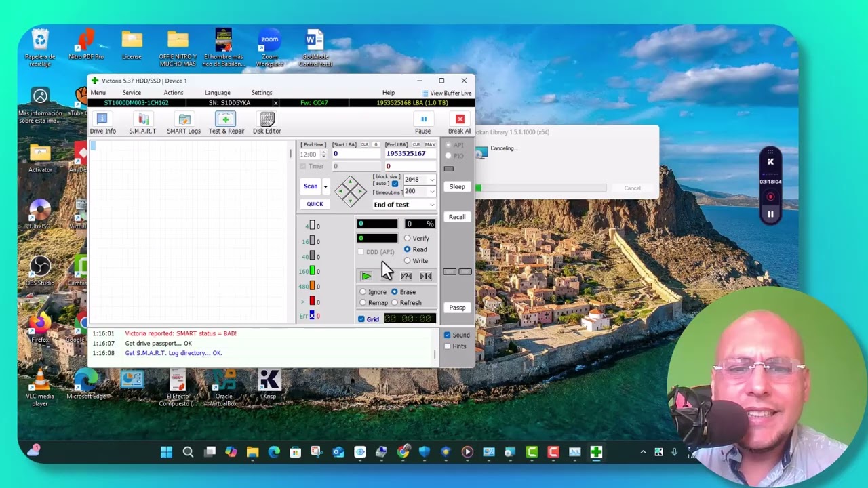Open the End of test dropdown
Screen dimensions: 868x488
[x=403, y=205]
